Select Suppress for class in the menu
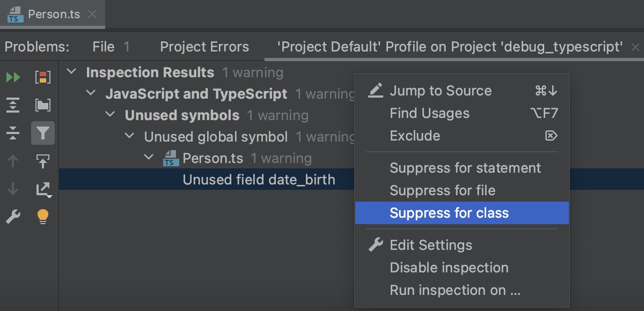The height and width of the screenshot is (311, 644). click(450, 213)
